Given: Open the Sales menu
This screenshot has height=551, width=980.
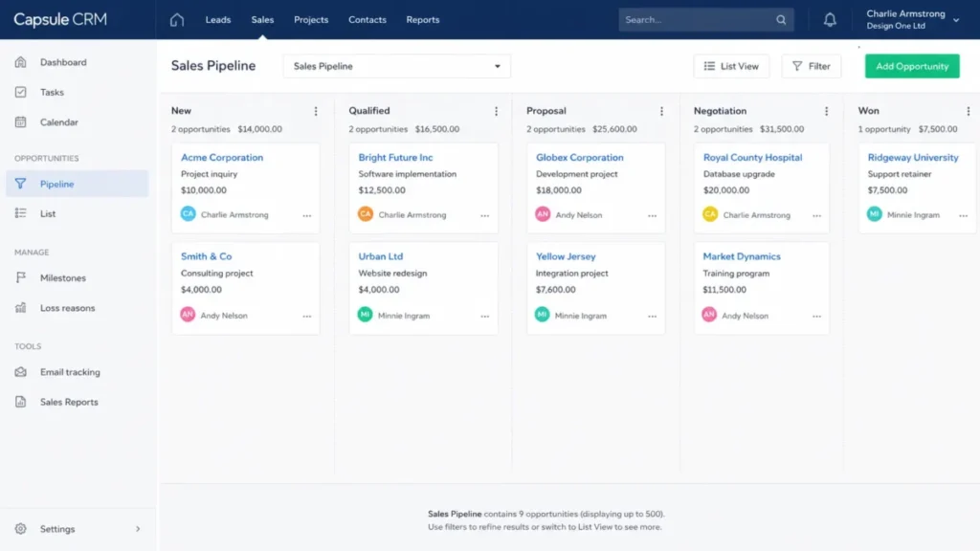Looking at the screenshot, I should tap(262, 20).
